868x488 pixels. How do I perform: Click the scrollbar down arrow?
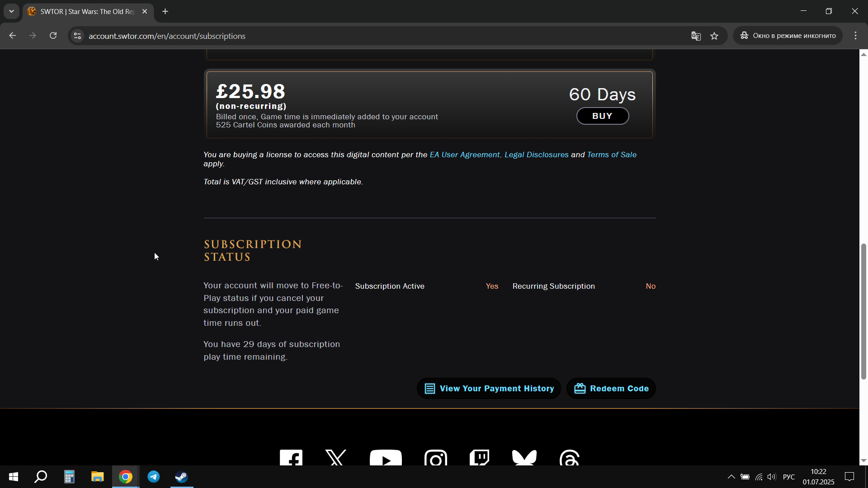point(863,461)
